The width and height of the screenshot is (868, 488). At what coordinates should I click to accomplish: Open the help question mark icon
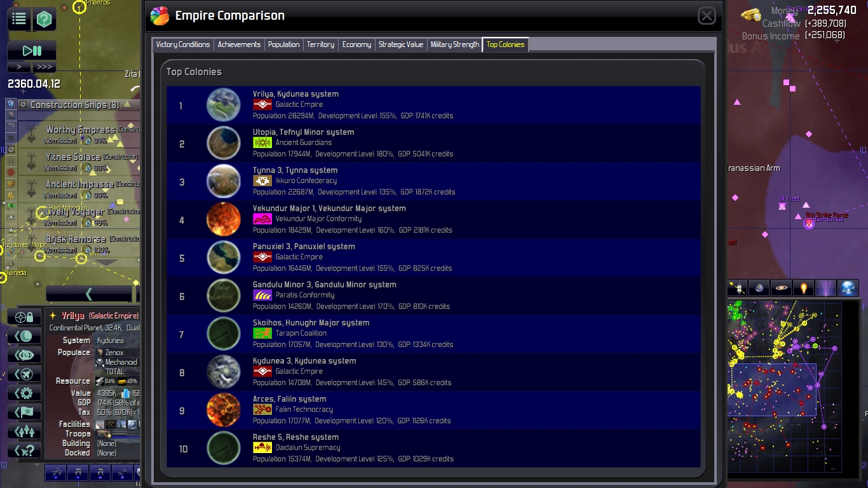pos(44,19)
